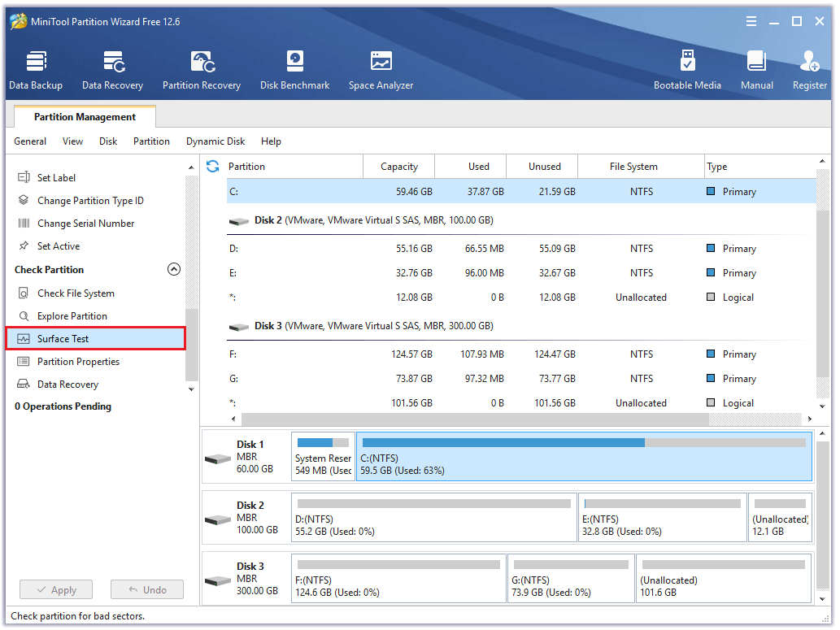The width and height of the screenshot is (840, 630).
Task: Open the Disk menu
Action: (107, 141)
